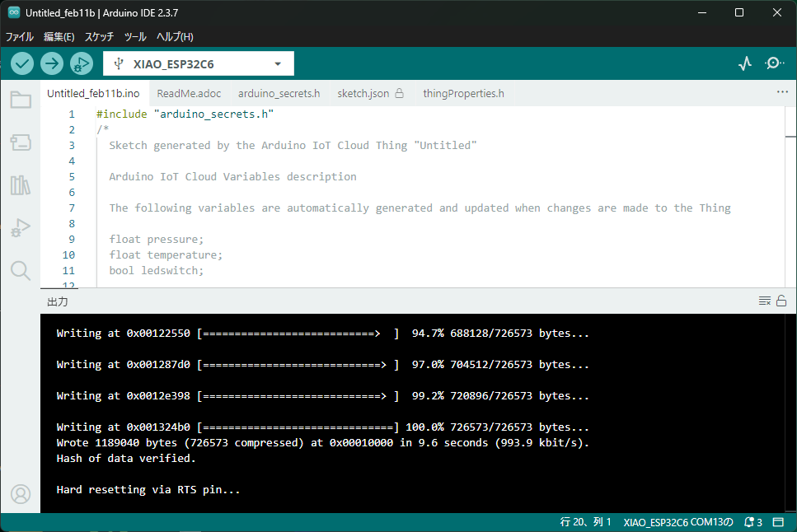
Task: Open the スケッチ menu
Action: tap(100, 37)
